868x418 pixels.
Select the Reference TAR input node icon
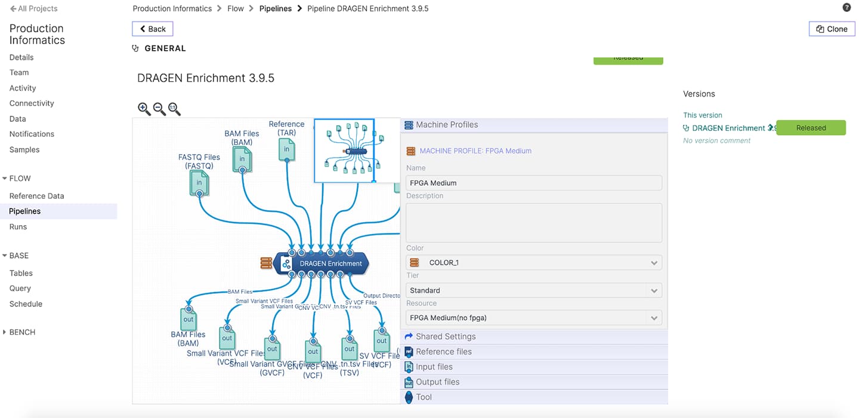(x=287, y=149)
